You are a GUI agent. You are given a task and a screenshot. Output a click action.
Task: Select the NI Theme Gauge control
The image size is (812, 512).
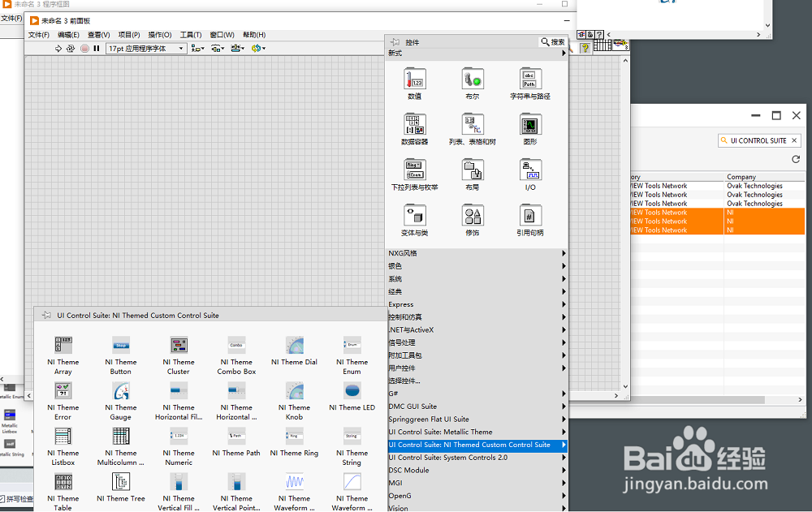click(121, 391)
